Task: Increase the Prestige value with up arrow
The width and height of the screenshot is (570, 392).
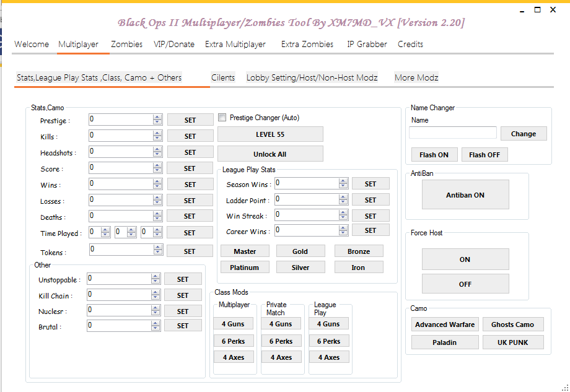Action: click(x=157, y=117)
